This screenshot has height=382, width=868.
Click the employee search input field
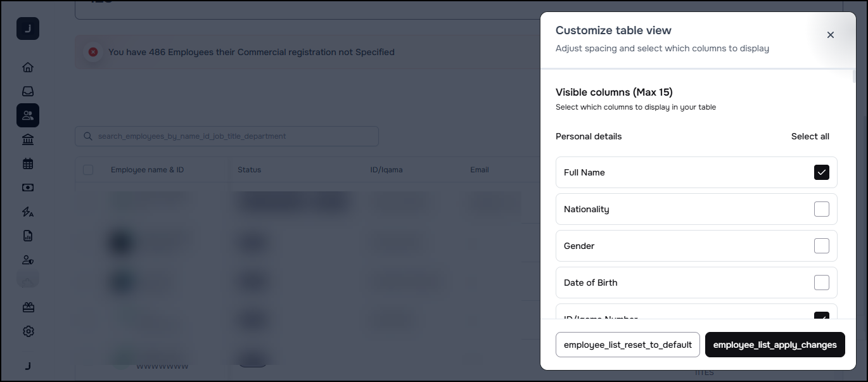click(x=228, y=136)
